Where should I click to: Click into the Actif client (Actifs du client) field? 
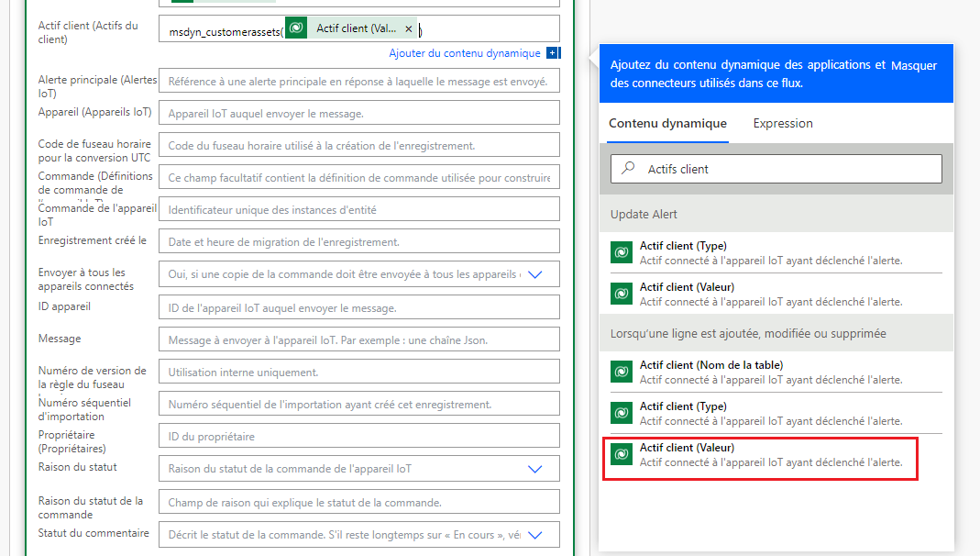pos(358,28)
